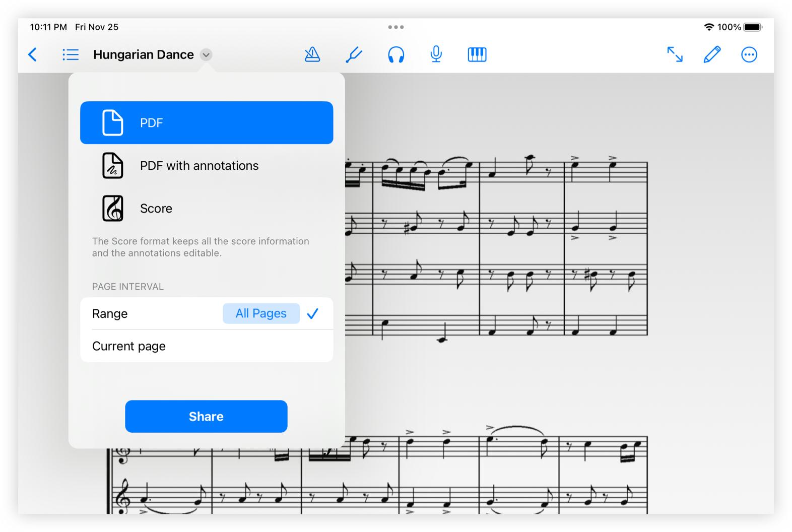
Task: Choose PDF with annotations format
Action: click(207, 166)
